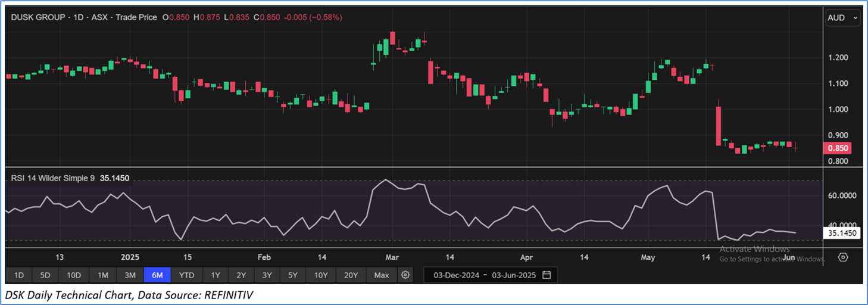868x305 pixels.
Task: Select the 2Y time range
Action: tap(241, 275)
